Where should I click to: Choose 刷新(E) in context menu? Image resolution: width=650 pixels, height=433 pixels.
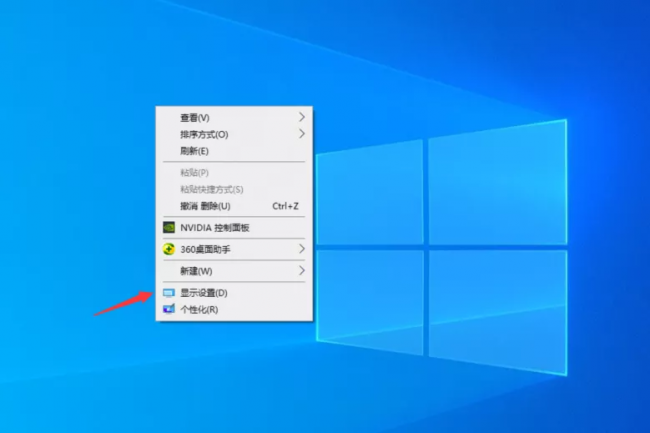[x=234, y=151]
